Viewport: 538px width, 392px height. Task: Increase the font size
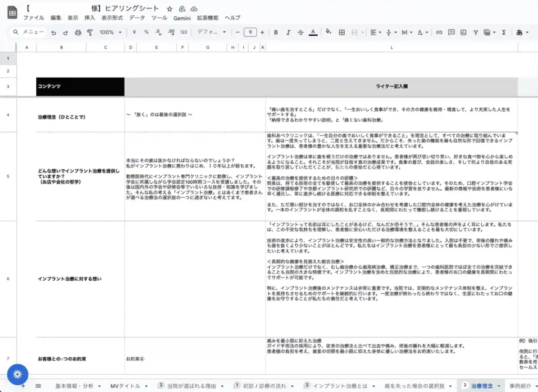pos(262,32)
